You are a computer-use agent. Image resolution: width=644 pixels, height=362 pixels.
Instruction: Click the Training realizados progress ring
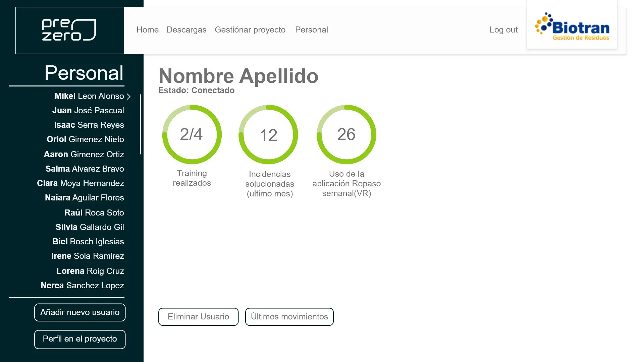192,134
